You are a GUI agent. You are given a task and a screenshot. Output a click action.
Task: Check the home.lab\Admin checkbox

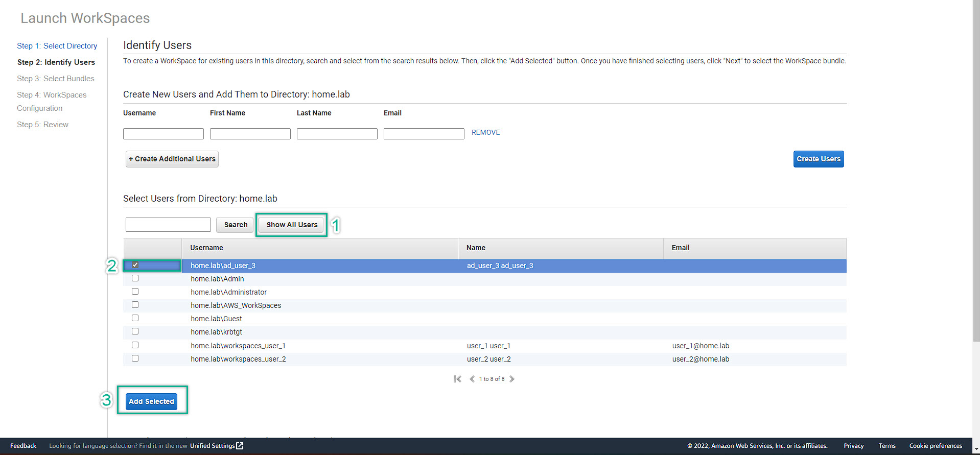coord(135,278)
